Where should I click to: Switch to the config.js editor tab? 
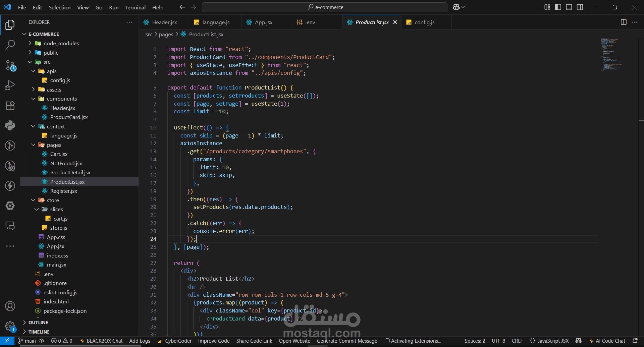click(424, 22)
